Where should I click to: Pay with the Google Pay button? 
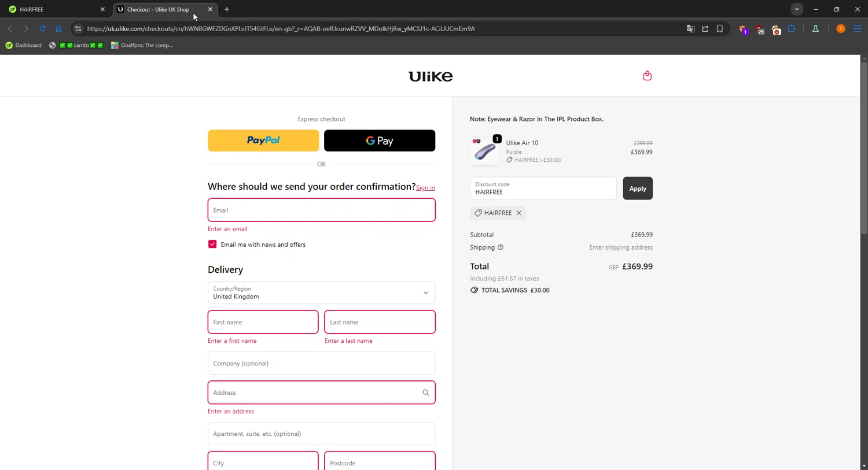[x=380, y=140]
